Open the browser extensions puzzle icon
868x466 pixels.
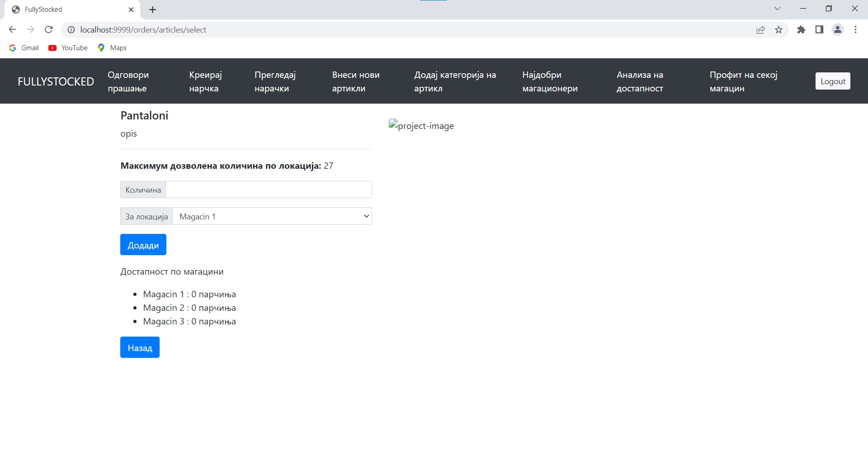pos(801,30)
